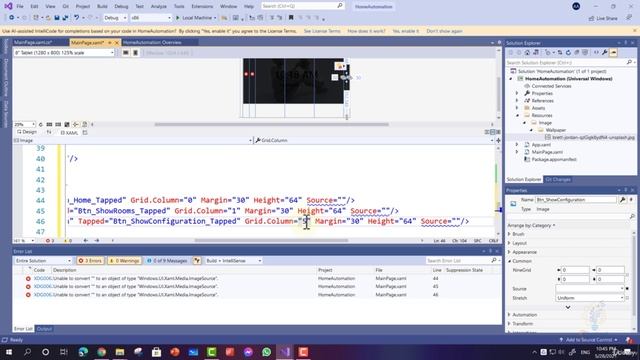
Task: Open the 8" Tablet device size dropdown
Action: pos(64,53)
